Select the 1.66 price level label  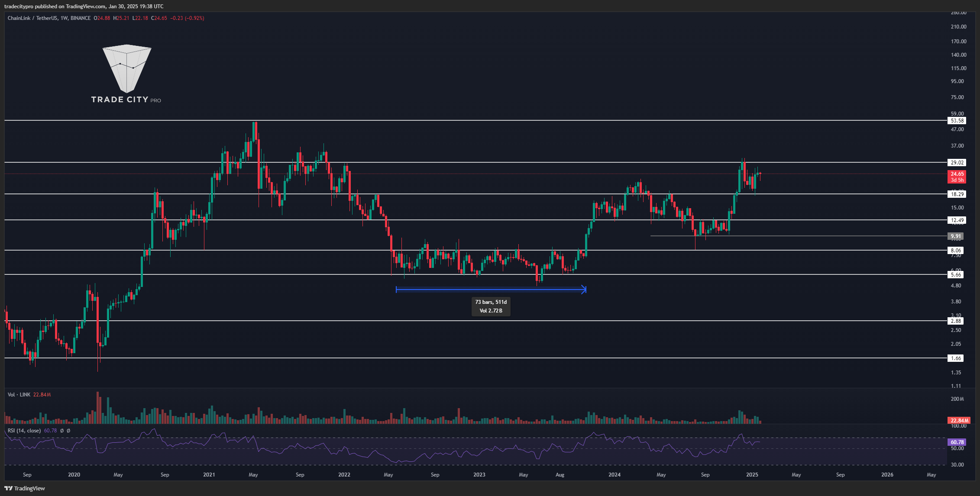pyautogui.click(x=956, y=358)
